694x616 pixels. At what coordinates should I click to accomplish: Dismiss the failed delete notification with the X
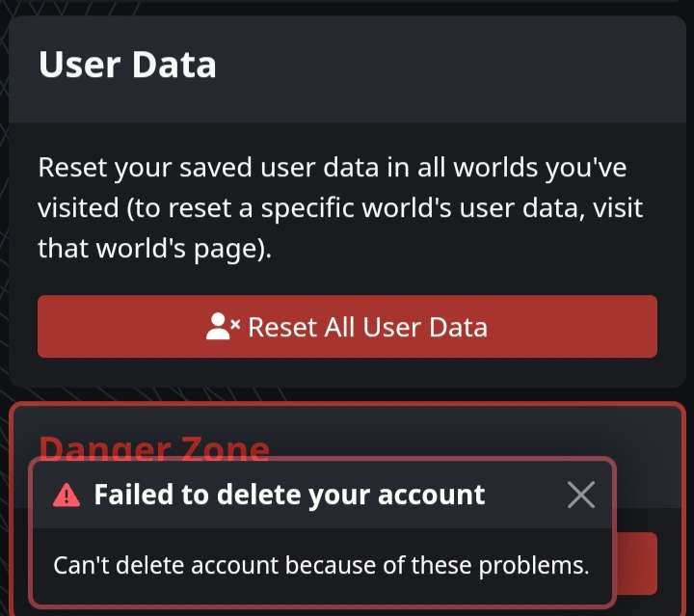pyautogui.click(x=580, y=495)
